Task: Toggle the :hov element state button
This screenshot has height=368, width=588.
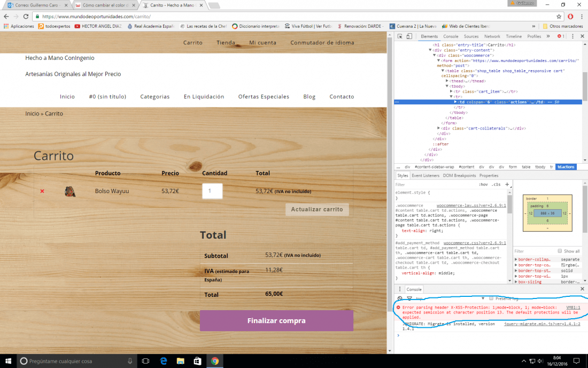Action: tap(483, 185)
